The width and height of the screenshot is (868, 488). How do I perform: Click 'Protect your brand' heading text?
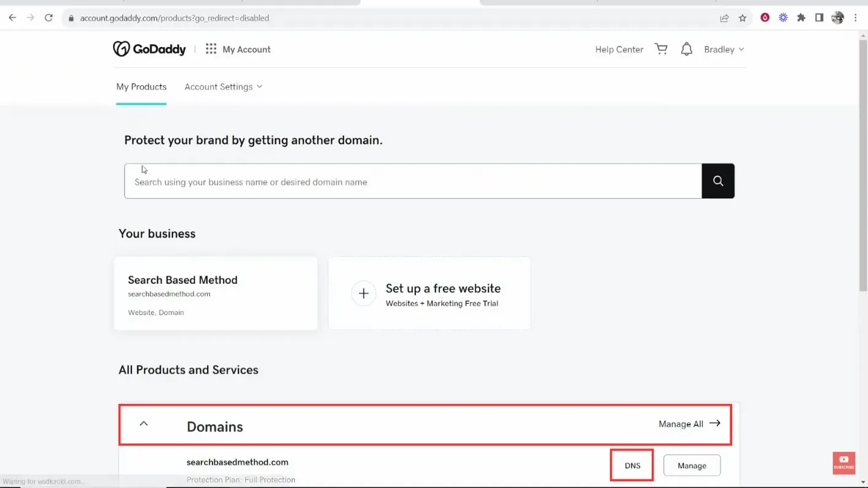[253, 140]
